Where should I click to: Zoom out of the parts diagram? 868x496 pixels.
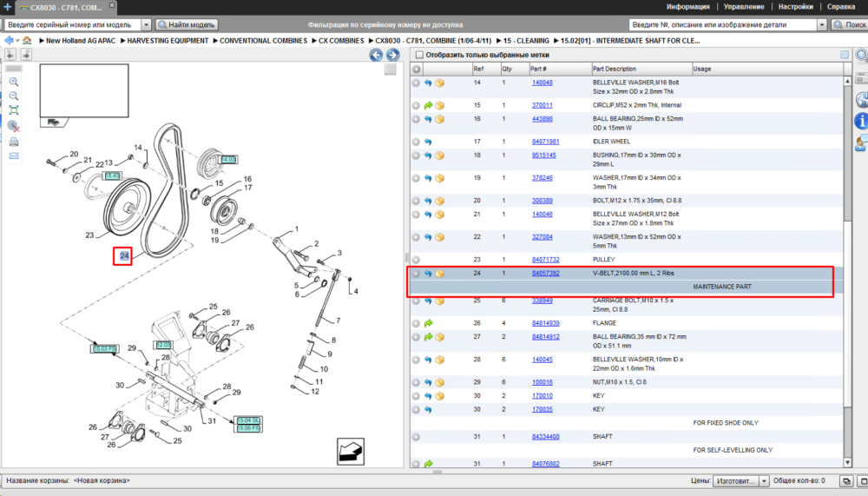coord(14,96)
